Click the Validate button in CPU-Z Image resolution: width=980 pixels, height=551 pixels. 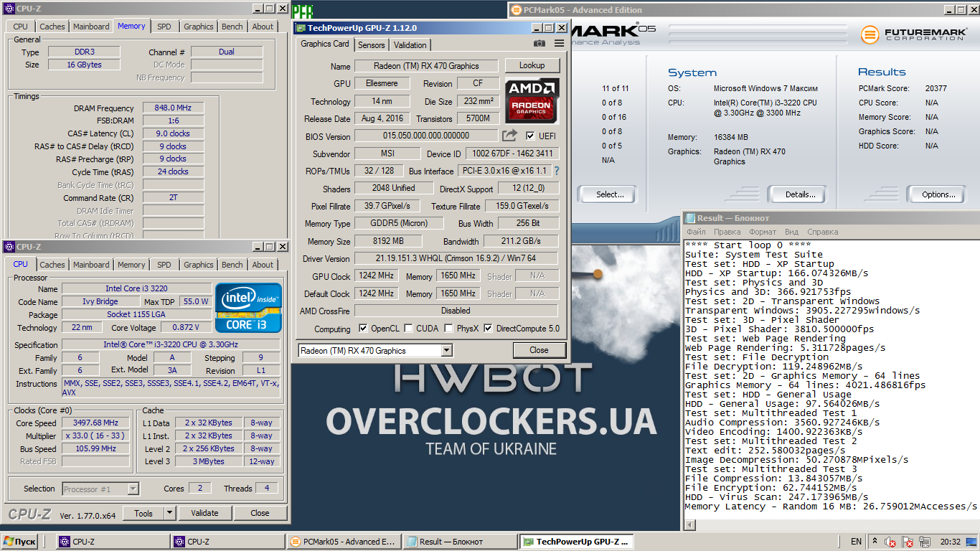[204, 513]
